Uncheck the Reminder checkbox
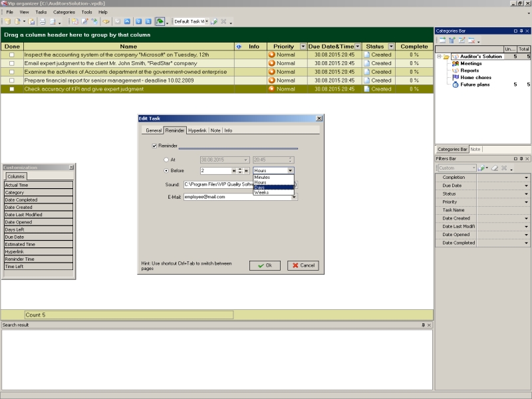This screenshot has height=399, width=532. (154, 146)
